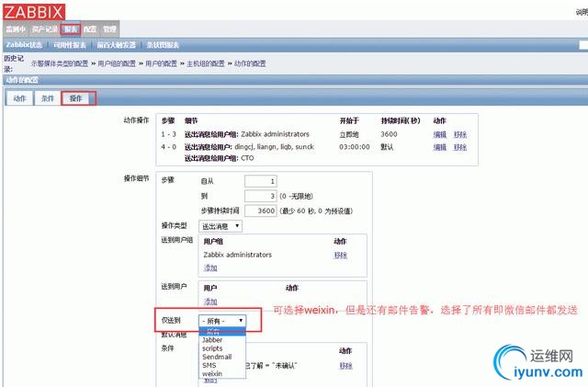
Task: Open the 资产记录 main menu
Action: tap(45, 29)
